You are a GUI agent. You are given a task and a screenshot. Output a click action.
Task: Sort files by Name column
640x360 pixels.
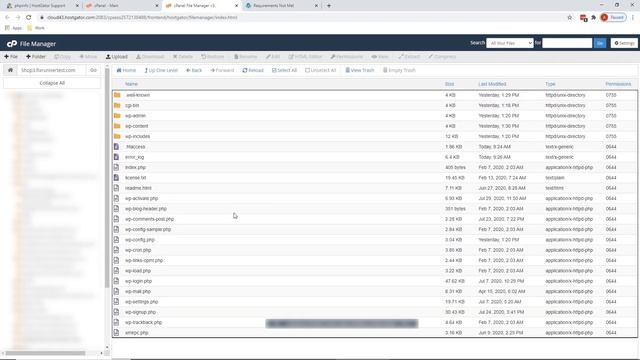point(131,84)
